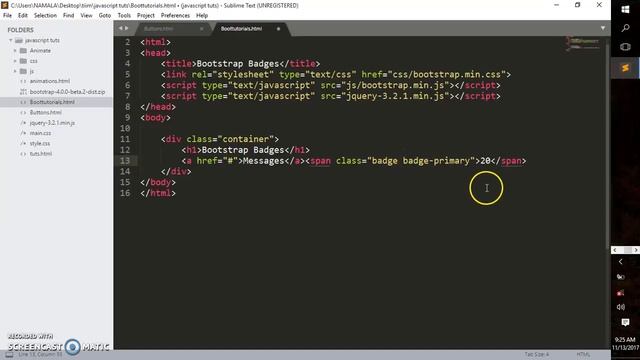Click the css folder icon
Screen dimensions: 640x360
pyautogui.click(x=23, y=61)
